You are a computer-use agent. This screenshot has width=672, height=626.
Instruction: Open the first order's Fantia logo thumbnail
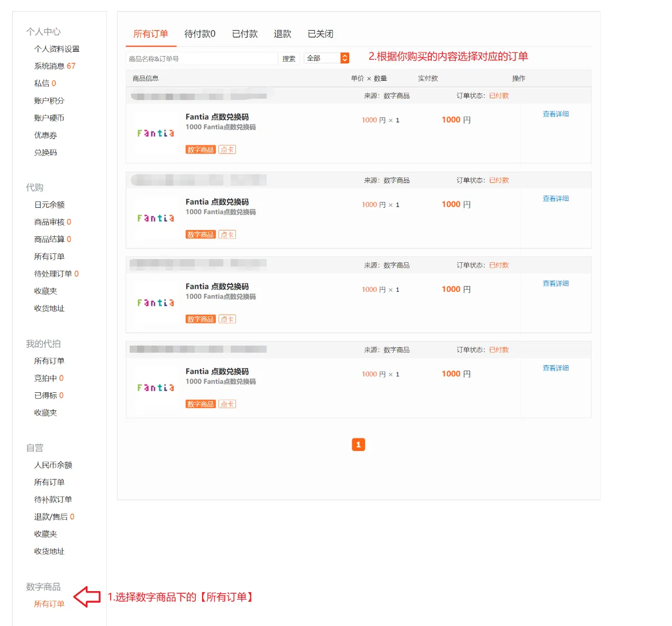(156, 133)
